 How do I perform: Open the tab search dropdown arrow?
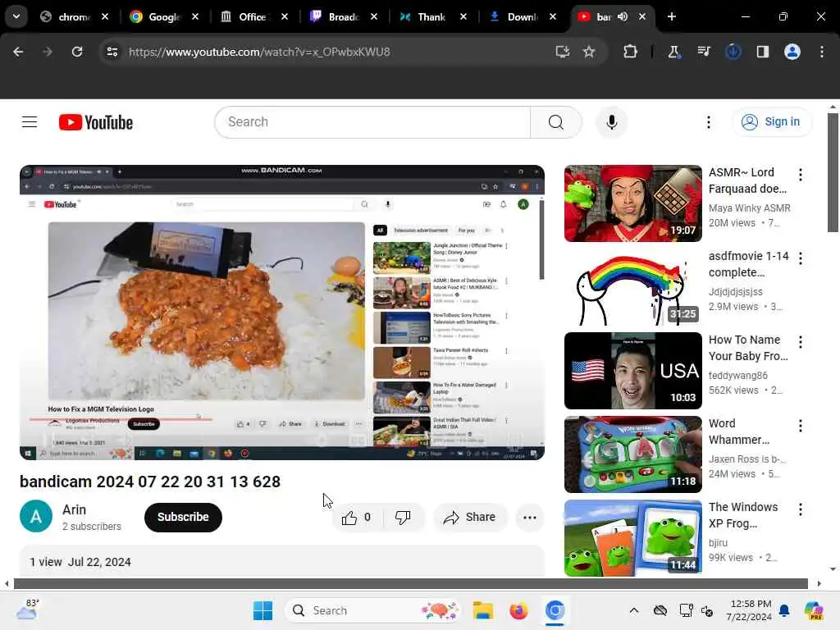pyautogui.click(x=16, y=16)
